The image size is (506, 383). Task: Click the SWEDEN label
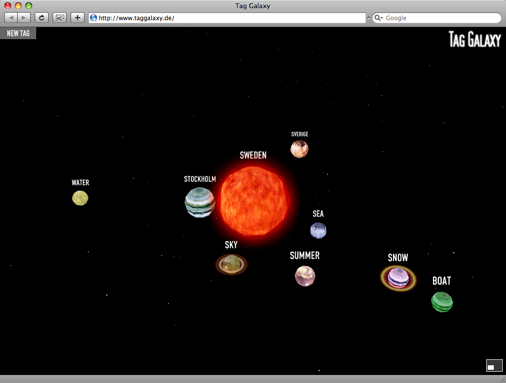click(x=253, y=155)
